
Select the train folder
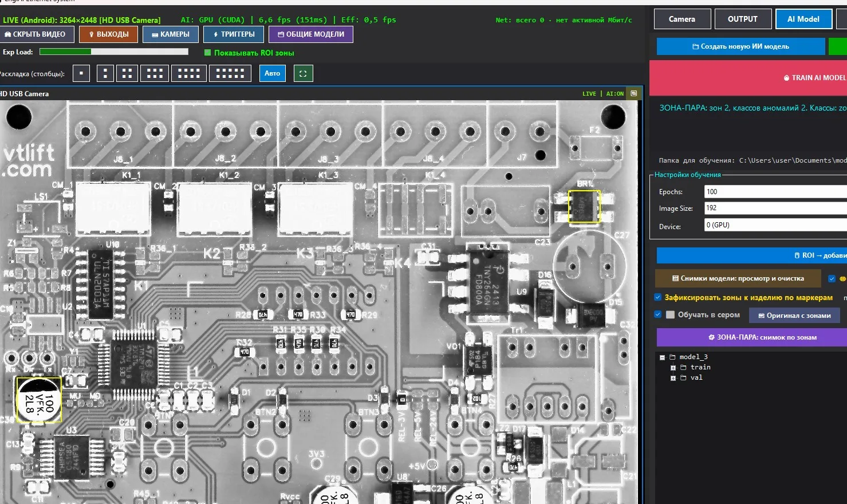click(700, 367)
